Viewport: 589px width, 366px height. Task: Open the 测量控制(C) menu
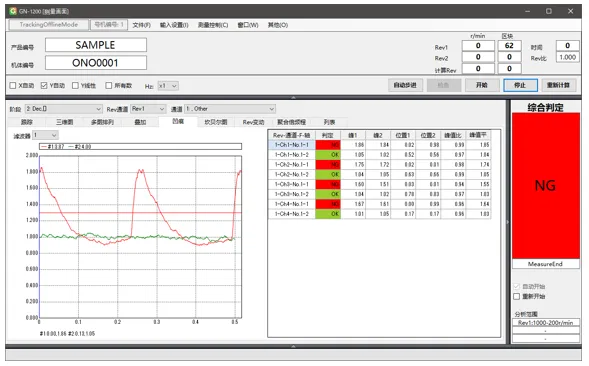(x=213, y=25)
